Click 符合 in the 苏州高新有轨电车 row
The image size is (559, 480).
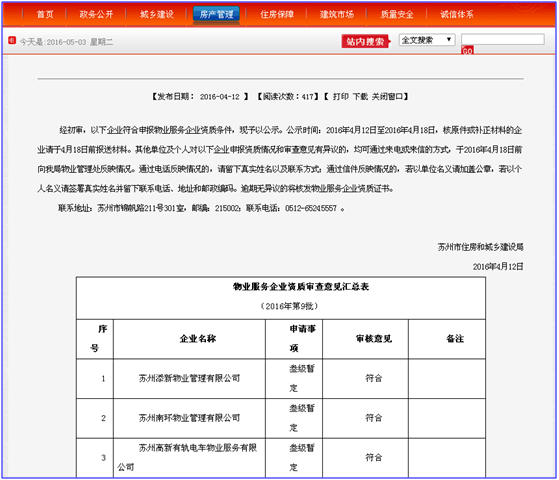tap(374, 458)
